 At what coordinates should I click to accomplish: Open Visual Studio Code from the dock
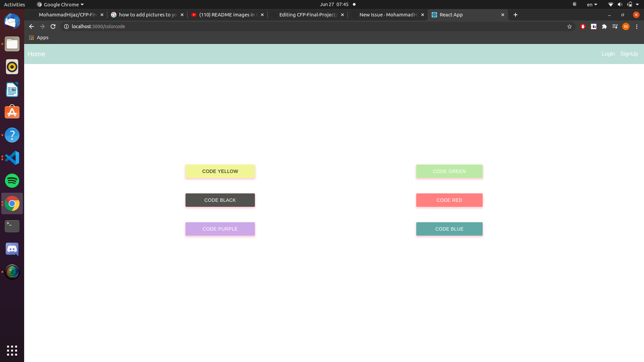(12, 158)
